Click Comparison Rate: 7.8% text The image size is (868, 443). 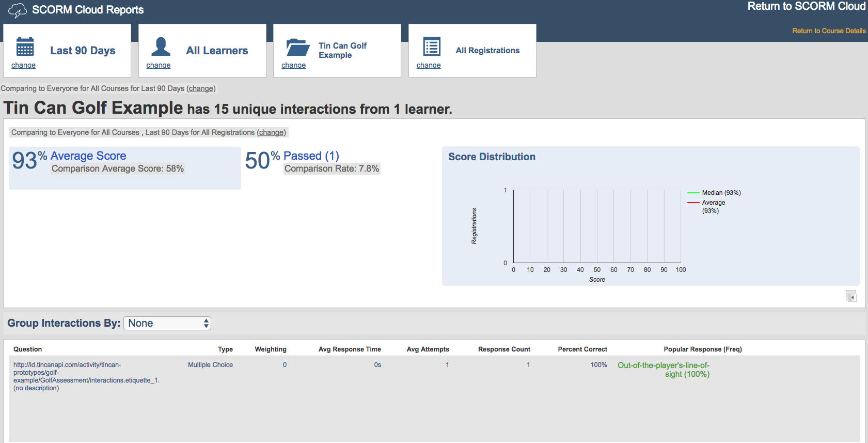pos(332,169)
